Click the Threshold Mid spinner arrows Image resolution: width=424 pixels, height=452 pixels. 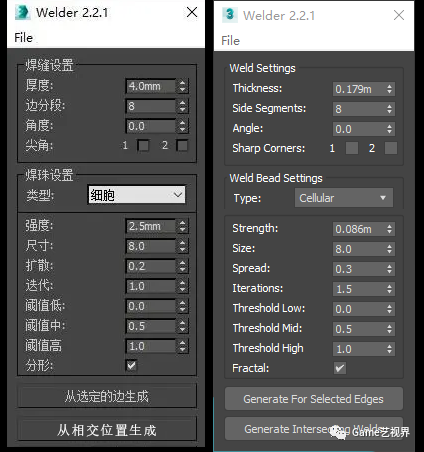click(389, 329)
